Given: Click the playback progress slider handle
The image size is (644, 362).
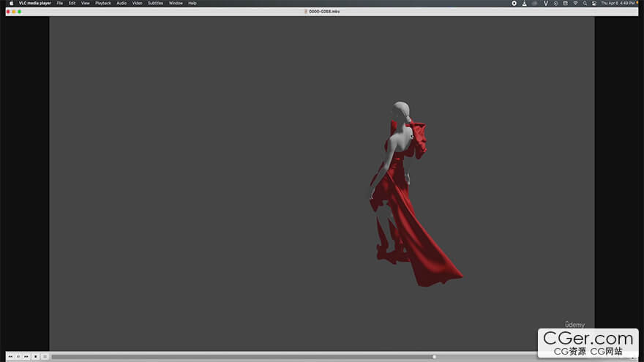Looking at the screenshot, I should 435,357.
